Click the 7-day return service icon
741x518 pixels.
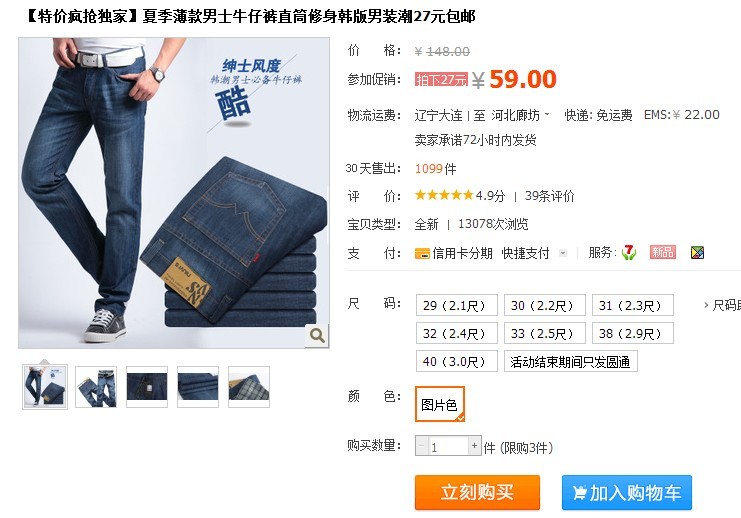coord(629,252)
